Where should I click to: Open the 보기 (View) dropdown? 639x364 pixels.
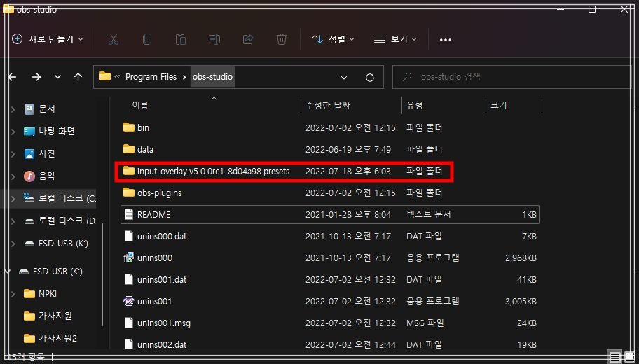point(395,39)
